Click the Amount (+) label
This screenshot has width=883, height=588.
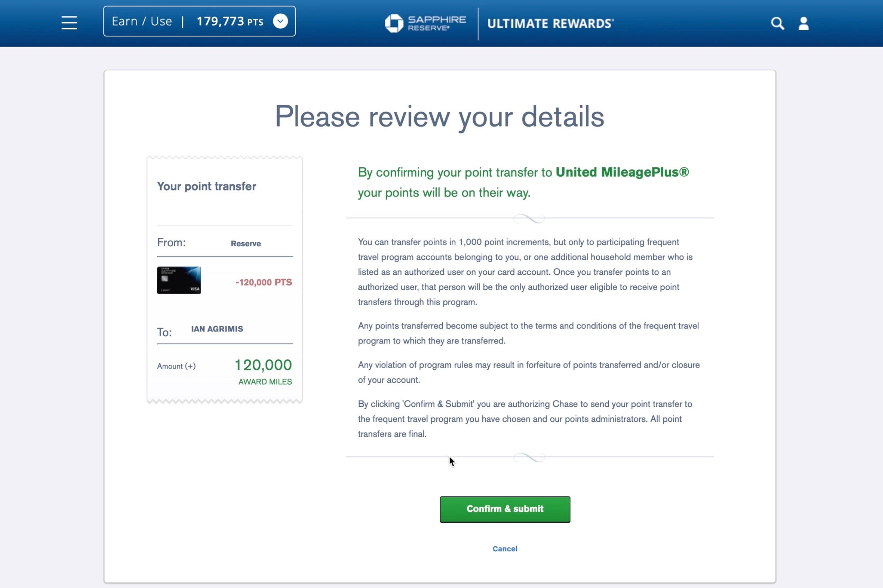(x=176, y=366)
